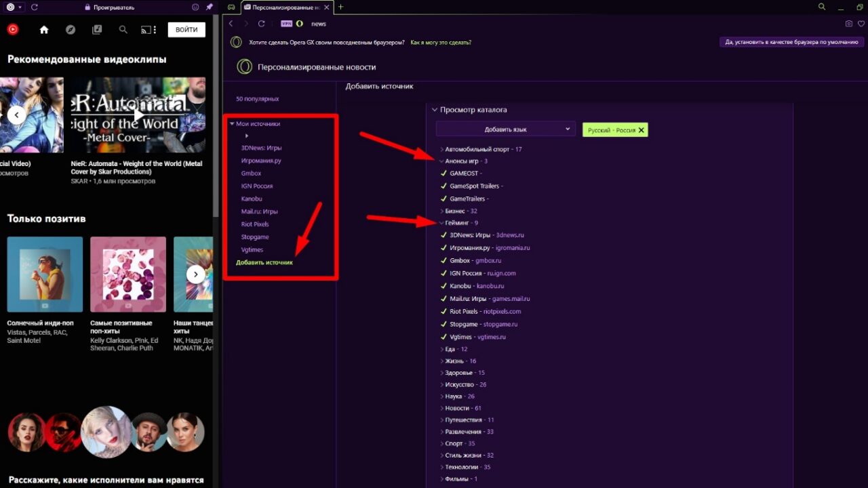Pin the sidebar player panel
The image size is (868, 488).
[209, 7]
